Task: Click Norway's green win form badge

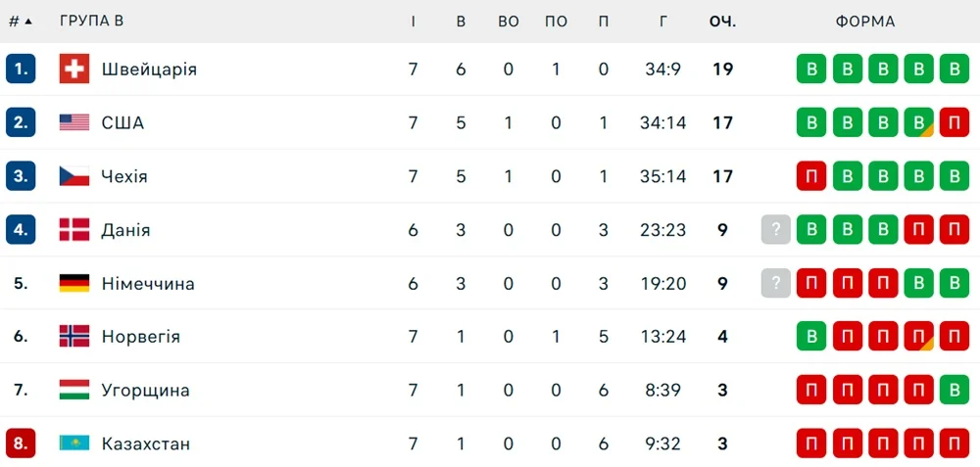Action: click(811, 337)
